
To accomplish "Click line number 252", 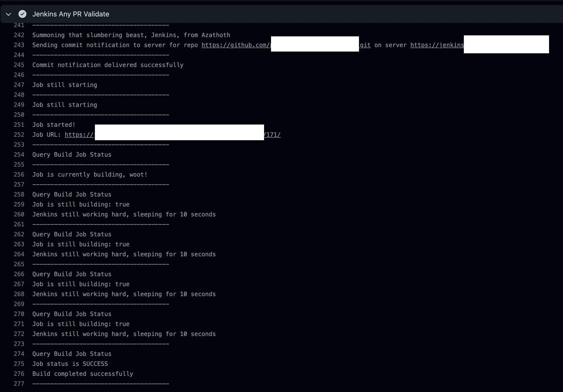I will coord(19,135).
